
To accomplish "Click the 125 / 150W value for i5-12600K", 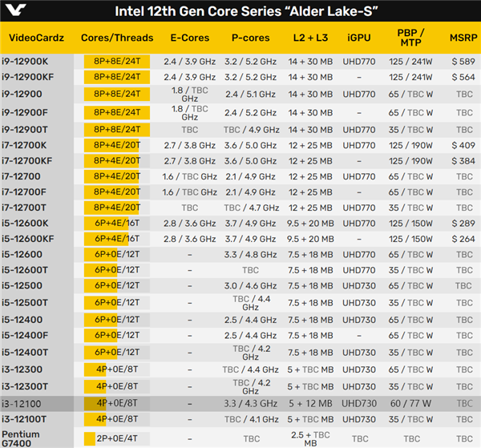I will 410,224.
